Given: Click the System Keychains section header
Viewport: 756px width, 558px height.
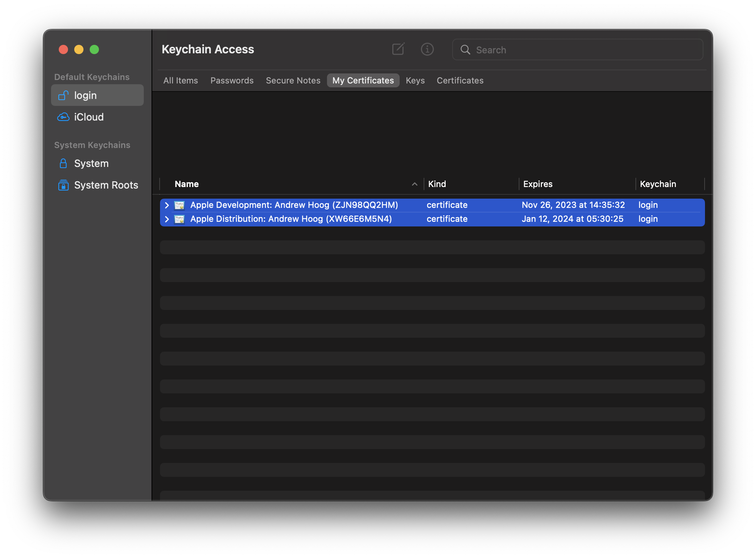Looking at the screenshot, I should [x=92, y=145].
